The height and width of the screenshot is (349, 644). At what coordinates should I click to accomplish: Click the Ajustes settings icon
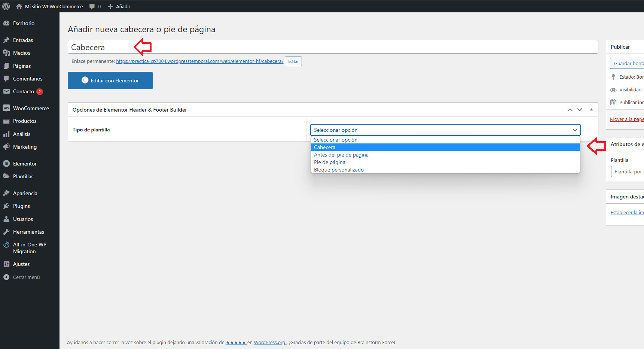(x=6, y=264)
